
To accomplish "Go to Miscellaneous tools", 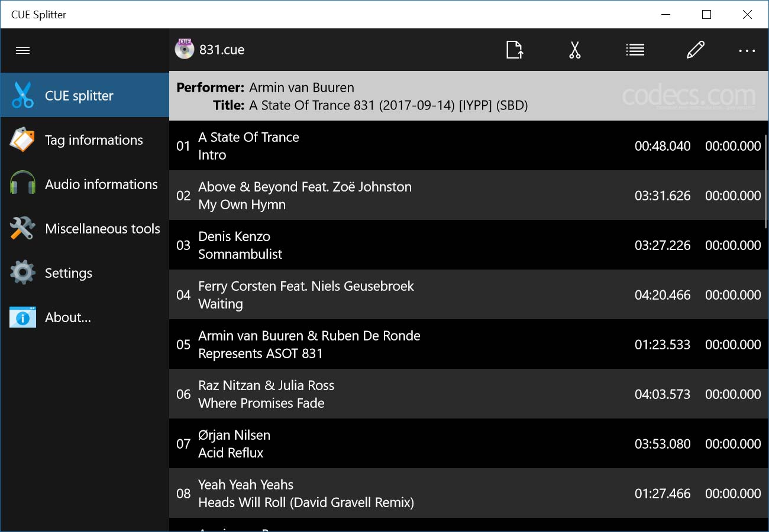I will pos(85,228).
